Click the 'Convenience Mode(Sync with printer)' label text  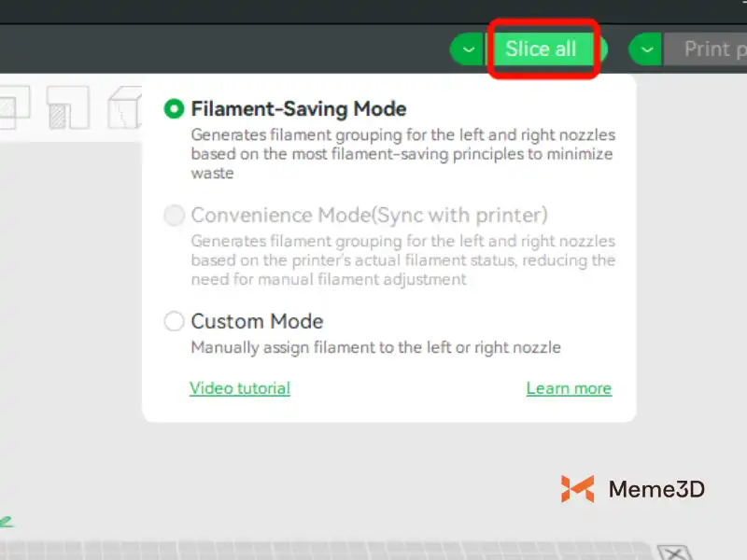[x=369, y=216]
